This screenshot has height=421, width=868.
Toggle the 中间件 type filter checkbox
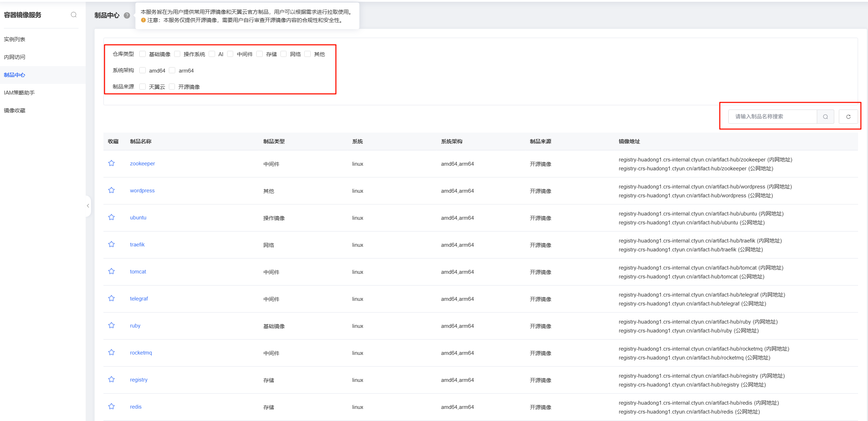(x=230, y=54)
